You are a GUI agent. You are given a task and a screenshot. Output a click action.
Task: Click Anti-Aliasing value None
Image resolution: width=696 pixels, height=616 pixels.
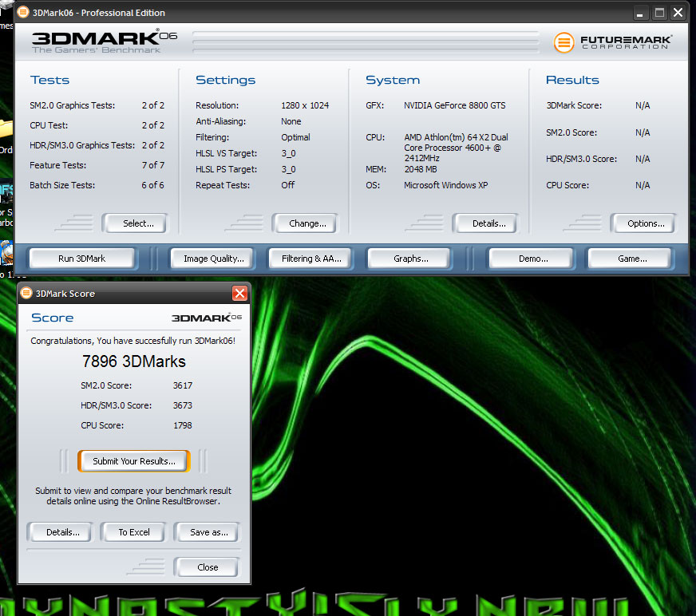[x=291, y=121]
